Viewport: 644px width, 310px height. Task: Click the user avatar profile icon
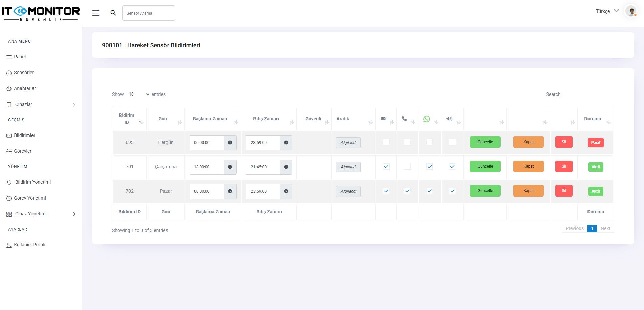(631, 11)
